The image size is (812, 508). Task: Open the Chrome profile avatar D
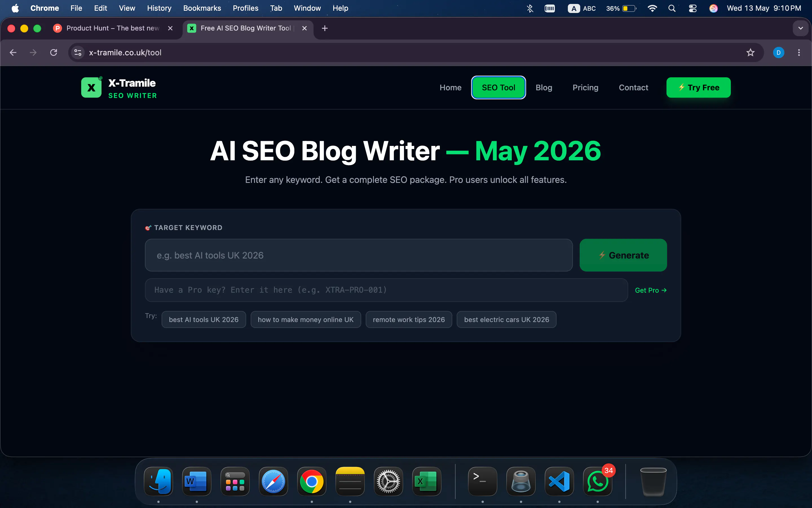pyautogui.click(x=778, y=52)
